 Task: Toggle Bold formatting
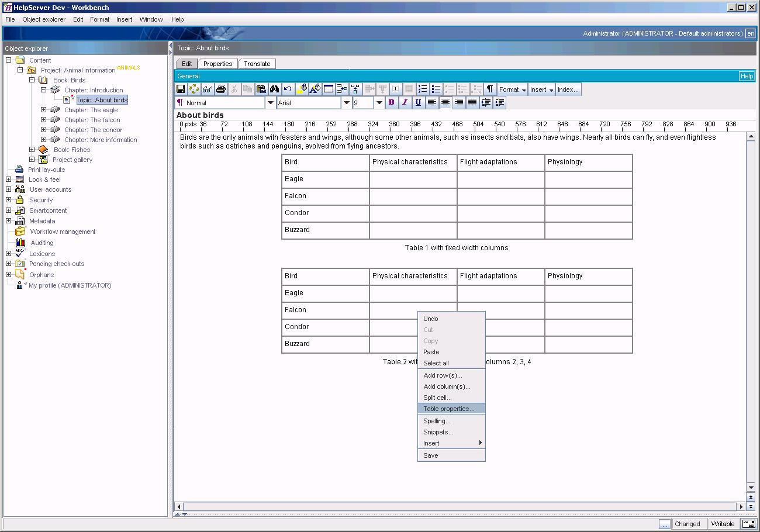tap(391, 103)
